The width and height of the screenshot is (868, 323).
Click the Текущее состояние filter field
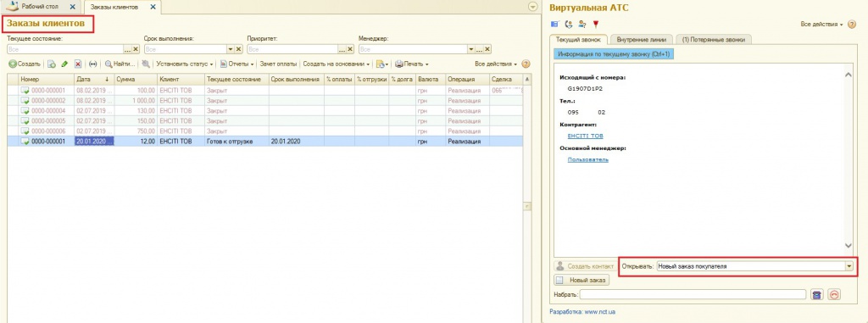[x=64, y=50]
